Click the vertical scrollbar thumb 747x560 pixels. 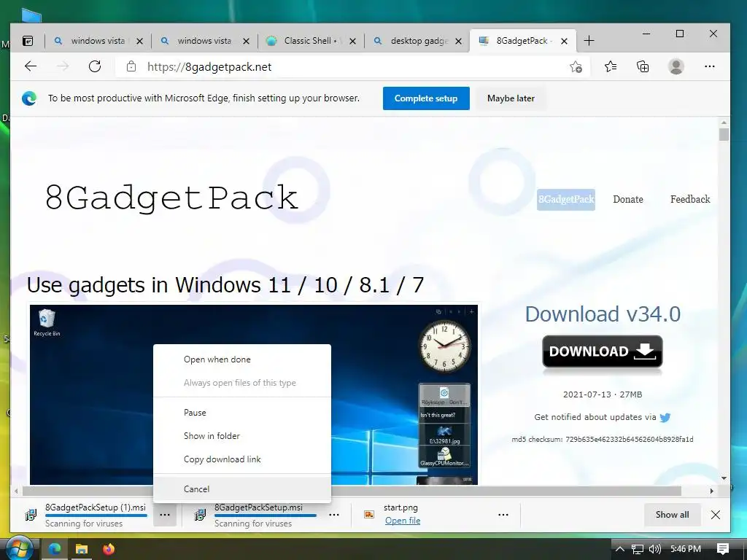pos(724,134)
